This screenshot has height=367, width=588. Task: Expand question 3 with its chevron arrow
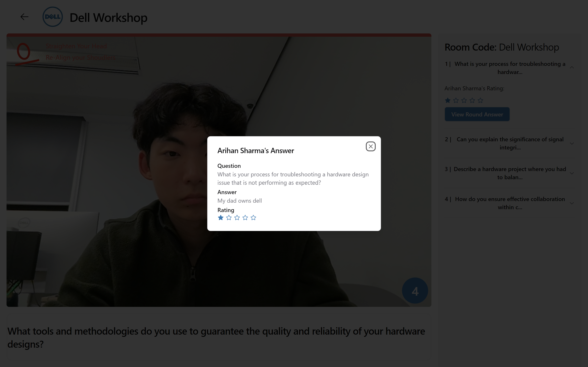572,173
